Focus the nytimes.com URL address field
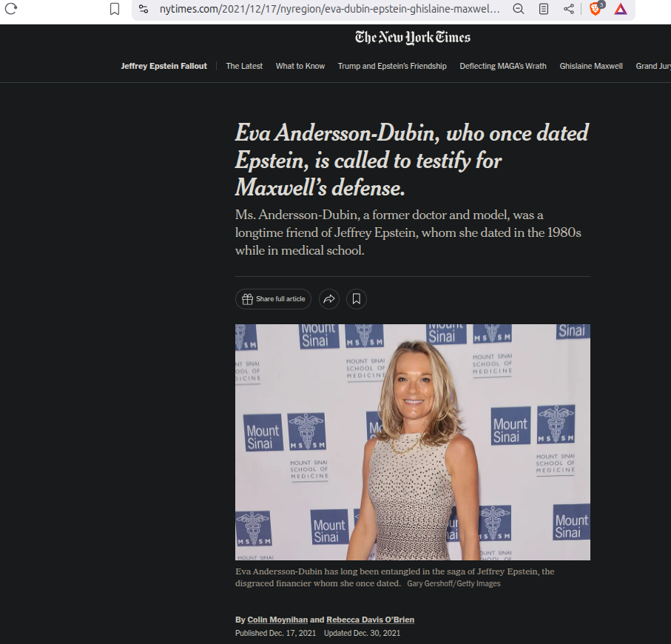Screen dimensions: 671x644 [x=329, y=9]
